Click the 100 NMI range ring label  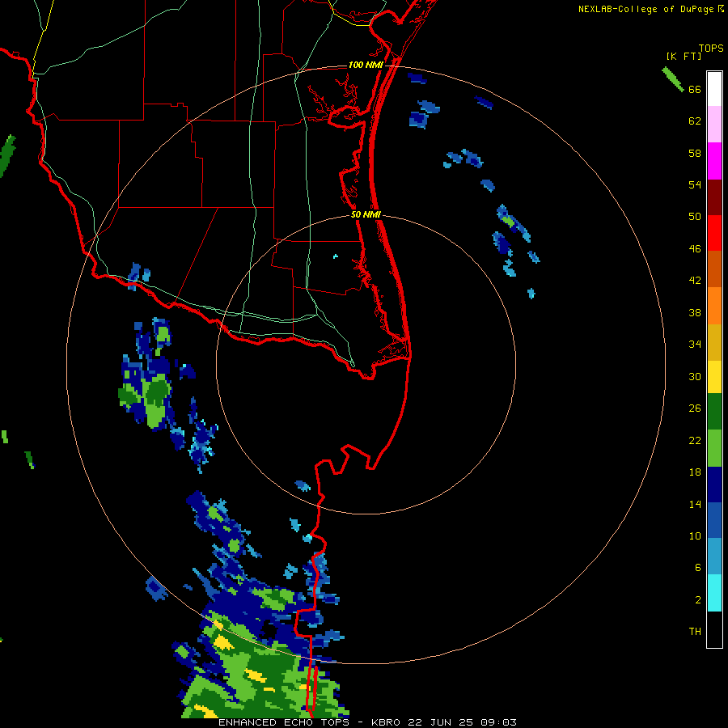(366, 65)
